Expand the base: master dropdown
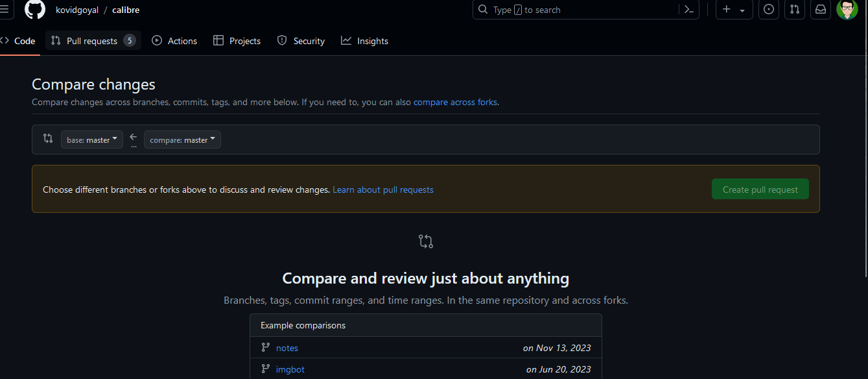The image size is (868, 379). [x=92, y=140]
